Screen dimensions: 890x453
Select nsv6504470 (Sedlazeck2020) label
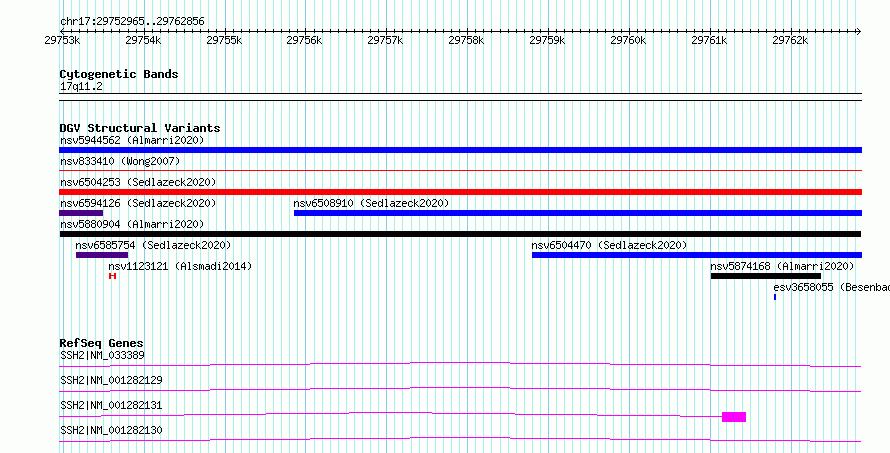[609, 245]
